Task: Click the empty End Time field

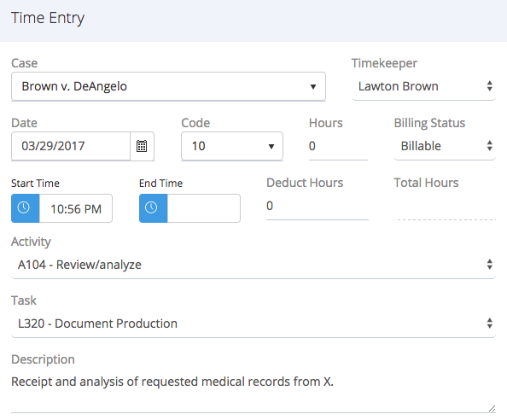Action: tap(204, 208)
